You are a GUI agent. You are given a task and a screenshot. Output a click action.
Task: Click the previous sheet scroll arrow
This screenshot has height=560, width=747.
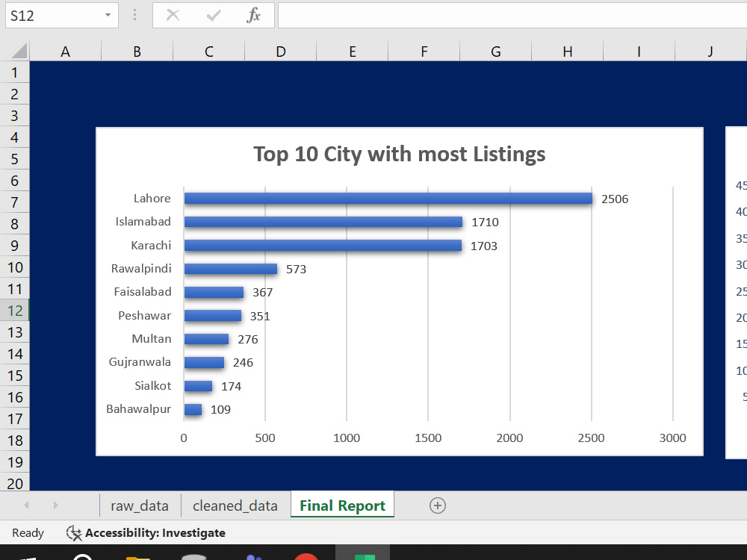tap(27, 505)
